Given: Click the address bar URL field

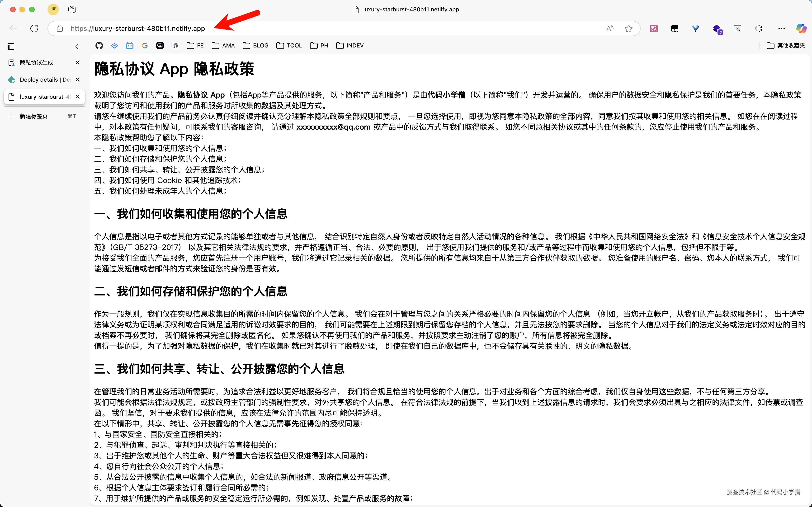Looking at the screenshot, I should [302, 28].
